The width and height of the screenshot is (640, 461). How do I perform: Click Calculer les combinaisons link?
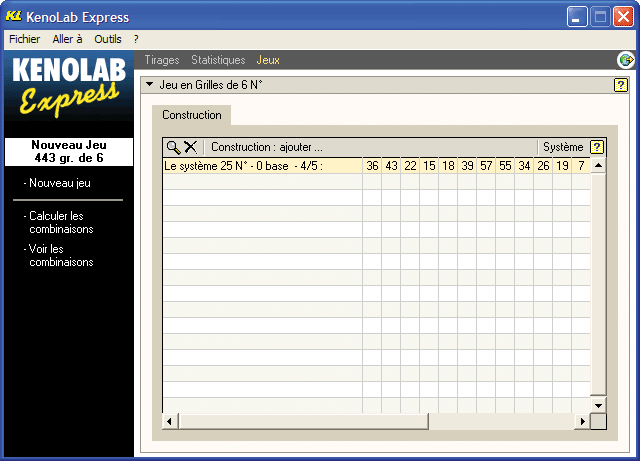61,223
